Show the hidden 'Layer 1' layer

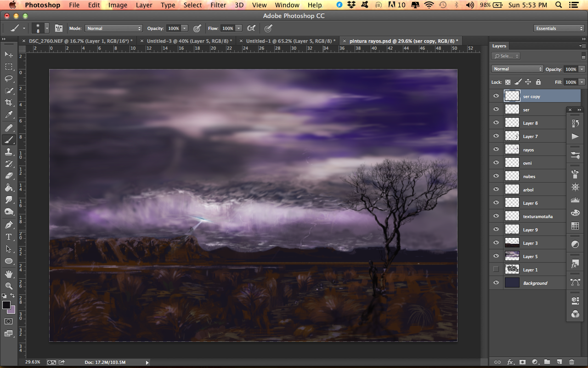click(496, 270)
